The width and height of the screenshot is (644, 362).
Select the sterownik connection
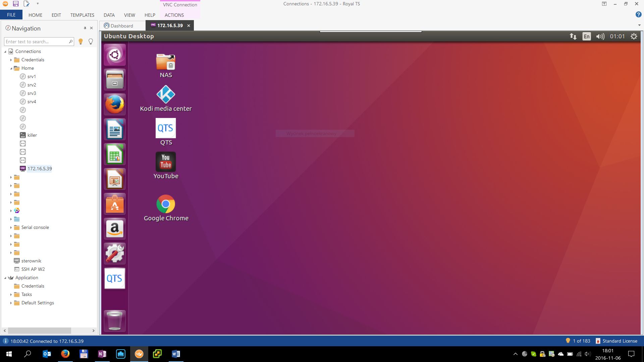(x=31, y=261)
